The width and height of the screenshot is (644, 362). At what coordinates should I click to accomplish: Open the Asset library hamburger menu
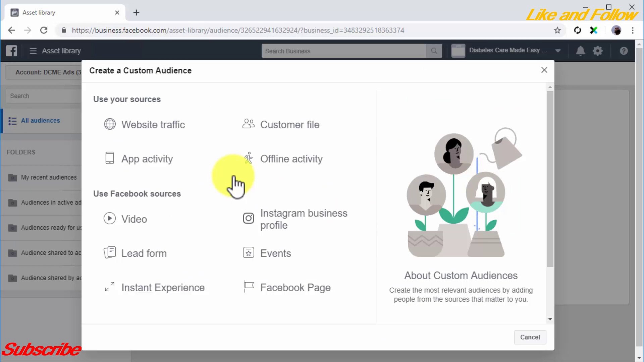33,51
